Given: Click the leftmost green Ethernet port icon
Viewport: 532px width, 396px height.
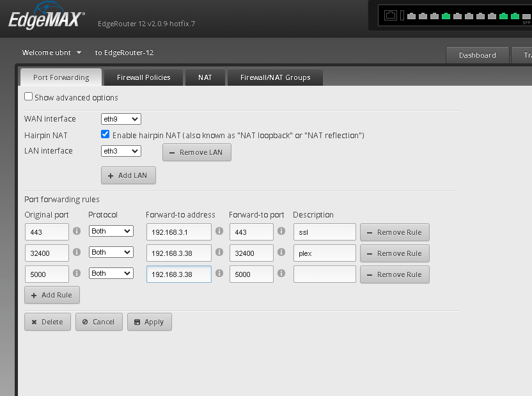Looking at the screenshot, I should [x=446, y=16].
